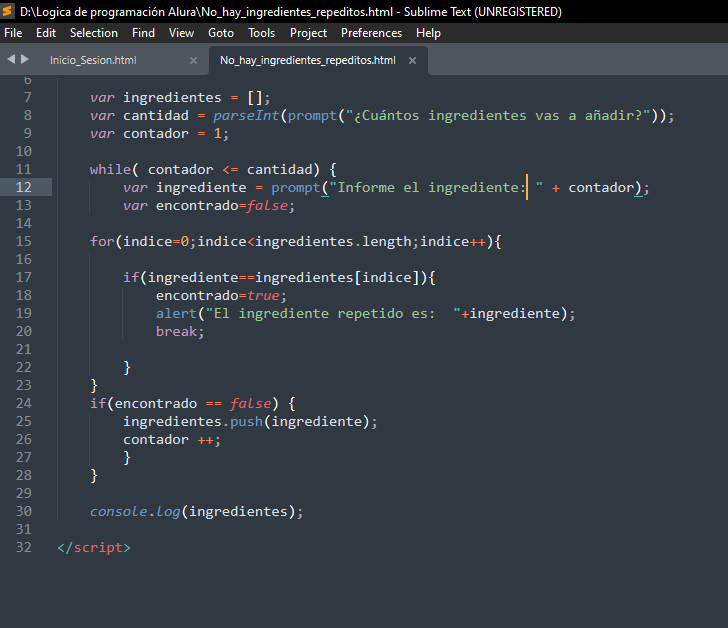Click the string "El ingrediente repetido es:"
Screen dimensions: 728x628
pyautogui.click(x=333, y=314)
